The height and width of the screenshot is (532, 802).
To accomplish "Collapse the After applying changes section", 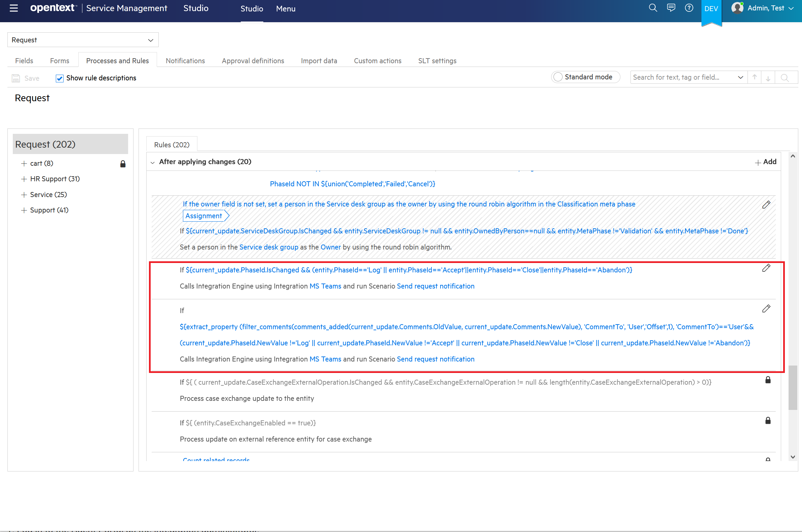I will [153, 162].
